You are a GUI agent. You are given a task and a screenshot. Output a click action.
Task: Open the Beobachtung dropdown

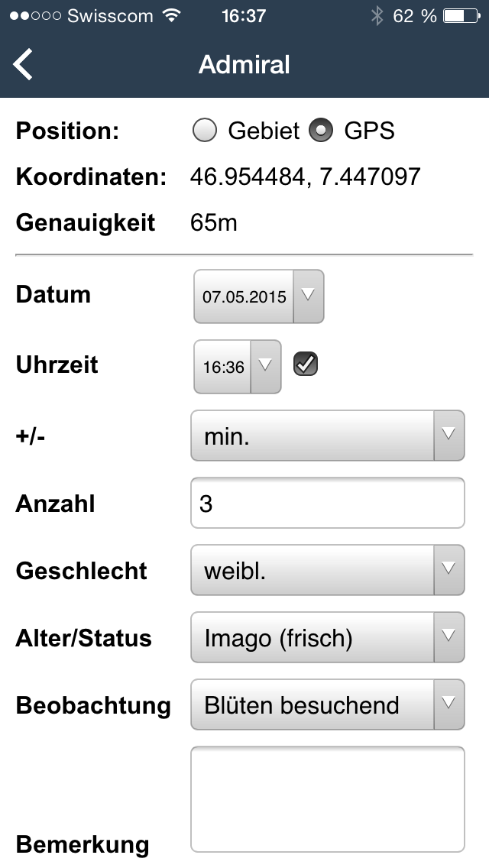click(x=327, y=704)
